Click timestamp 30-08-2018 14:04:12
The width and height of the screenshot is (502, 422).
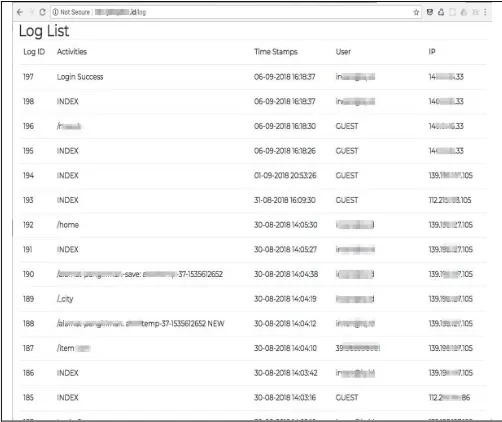[286, 323]
